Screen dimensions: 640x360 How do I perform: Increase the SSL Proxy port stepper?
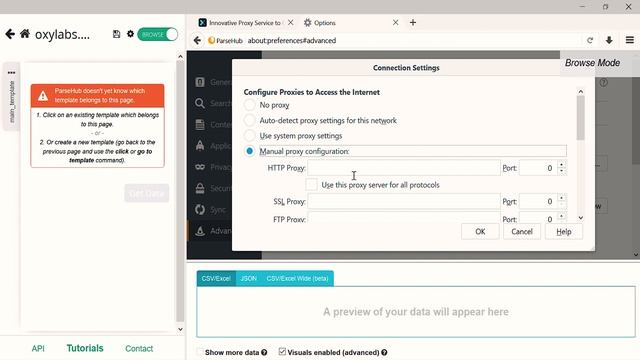[562, 198]
